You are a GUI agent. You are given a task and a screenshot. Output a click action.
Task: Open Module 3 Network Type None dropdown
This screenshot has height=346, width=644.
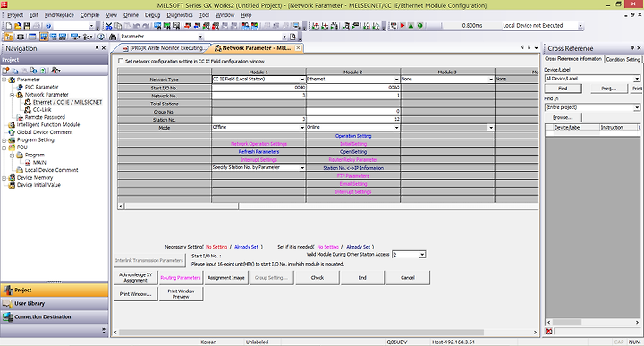click(x=491, y=80)
